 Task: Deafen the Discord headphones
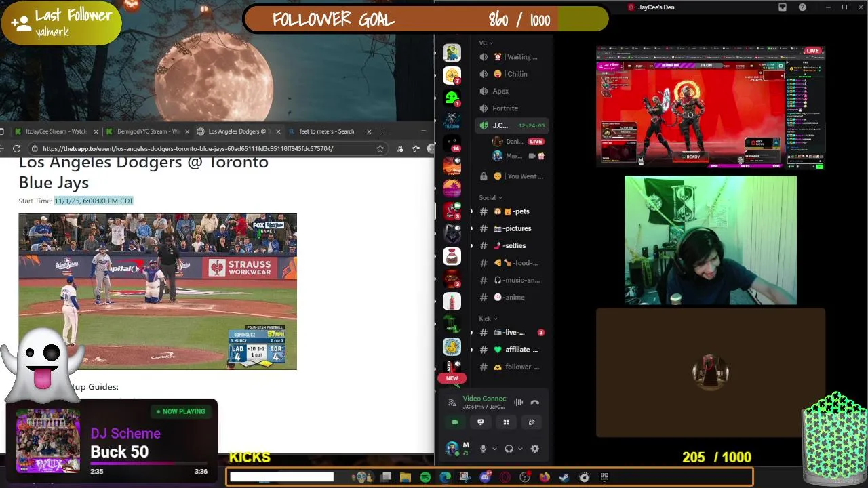(x=509, y=449)
